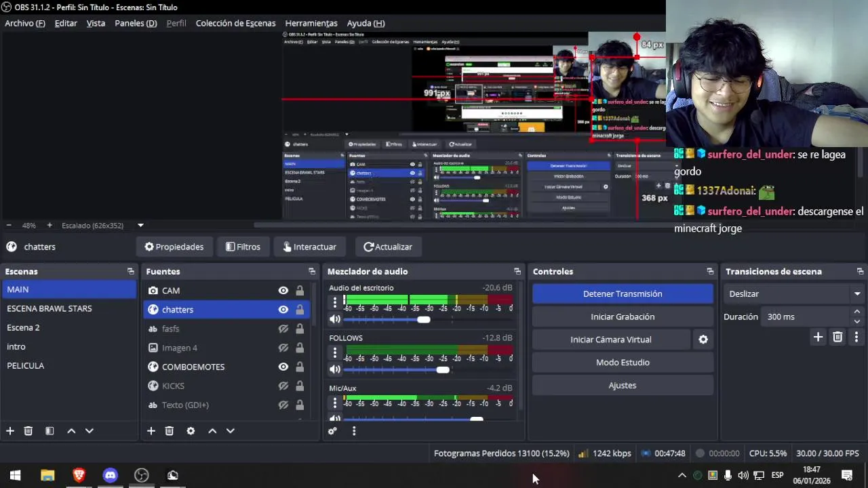868x488 pixels.
Task: Open Ayuda menu
Action: tap(366, 23)
